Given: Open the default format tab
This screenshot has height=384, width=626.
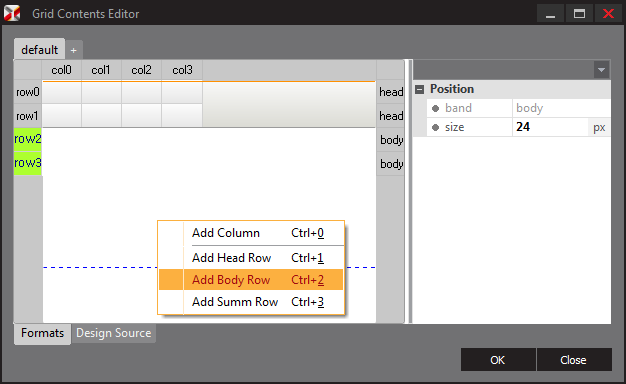Looking at the screenshot, I should pos(40,49).
